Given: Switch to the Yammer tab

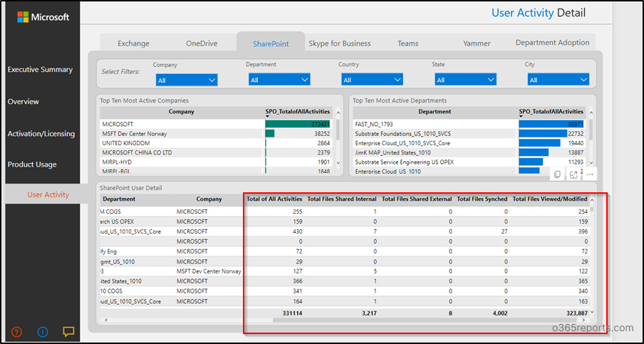Looking at the screenshot, I should pyautogui.click(x=477, y=43).
